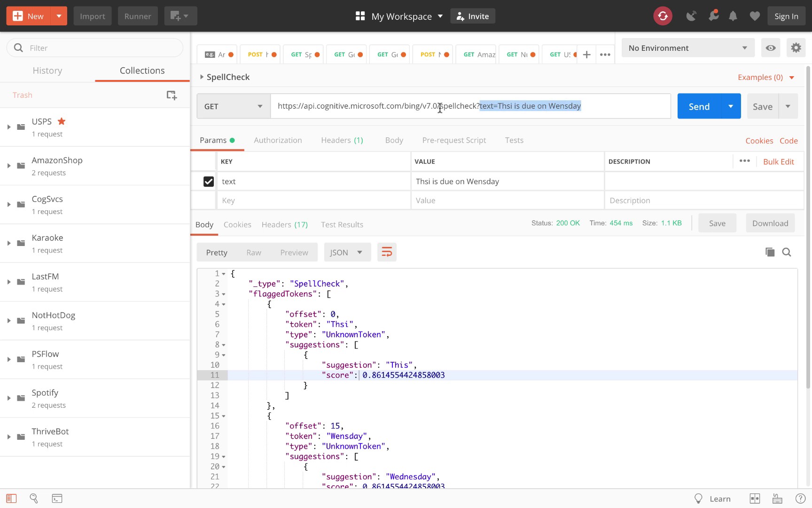Click the heart icon in header
The height and width of the screenshot is (508, 812).
tap(755, 16)
